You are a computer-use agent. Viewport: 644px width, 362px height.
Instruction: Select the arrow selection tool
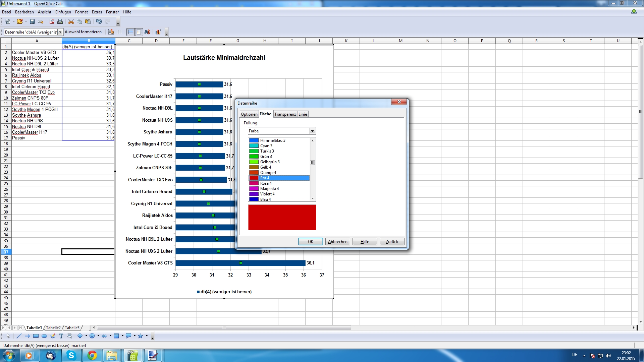coord(8,336)
